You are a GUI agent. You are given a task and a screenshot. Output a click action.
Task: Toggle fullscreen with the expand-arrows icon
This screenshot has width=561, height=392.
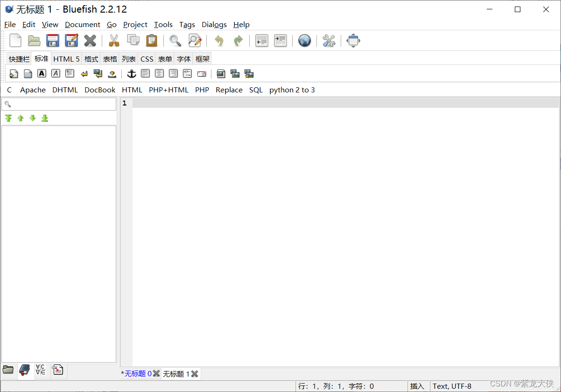pos(353,41)
